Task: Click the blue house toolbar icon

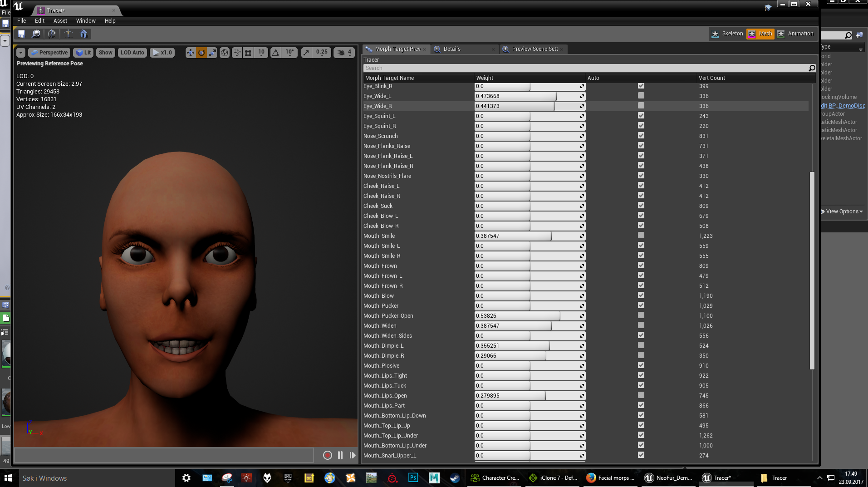Action: (x=83, y=34)
